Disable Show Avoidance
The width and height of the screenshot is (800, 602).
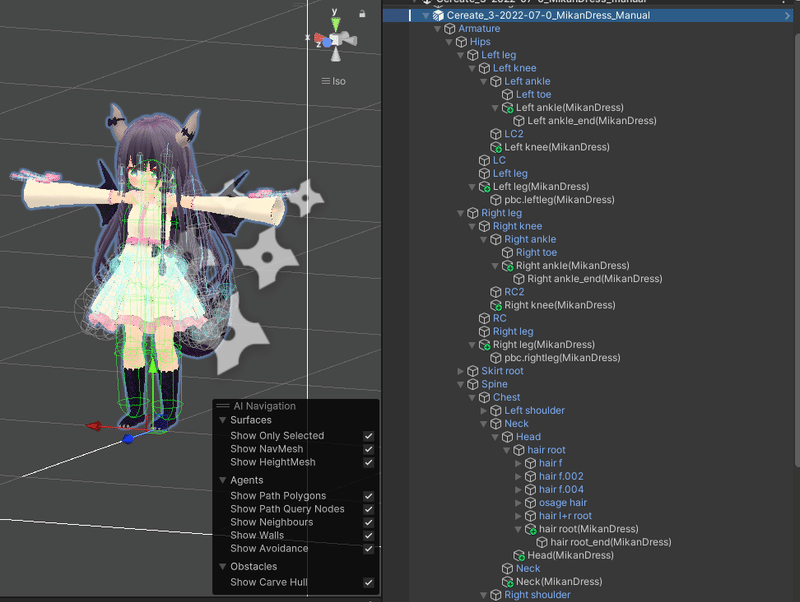coord(368,548)
